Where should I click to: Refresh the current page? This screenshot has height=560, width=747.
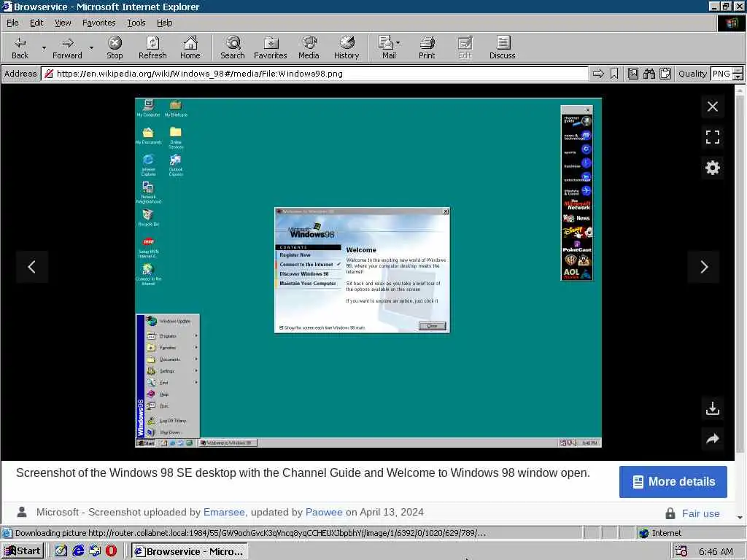152,47
